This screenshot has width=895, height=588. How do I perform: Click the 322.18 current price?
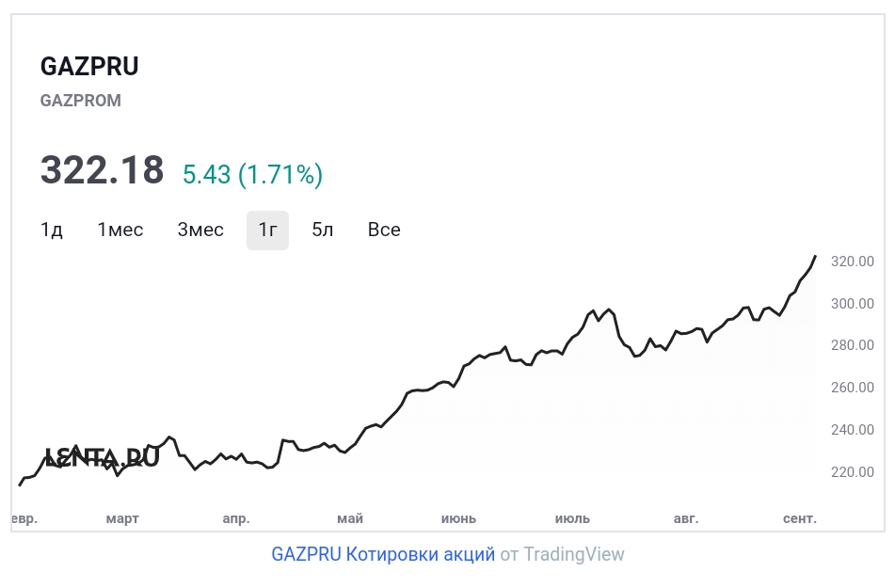point(102,170)
